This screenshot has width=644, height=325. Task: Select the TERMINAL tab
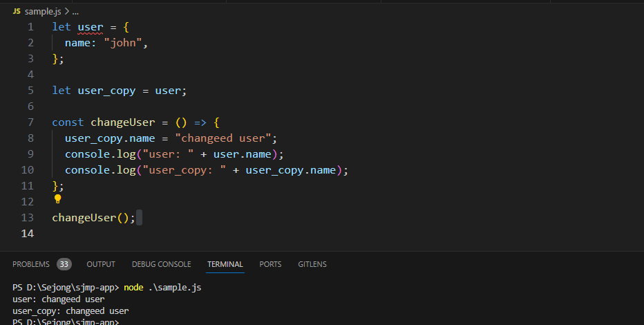coord(225,264)
